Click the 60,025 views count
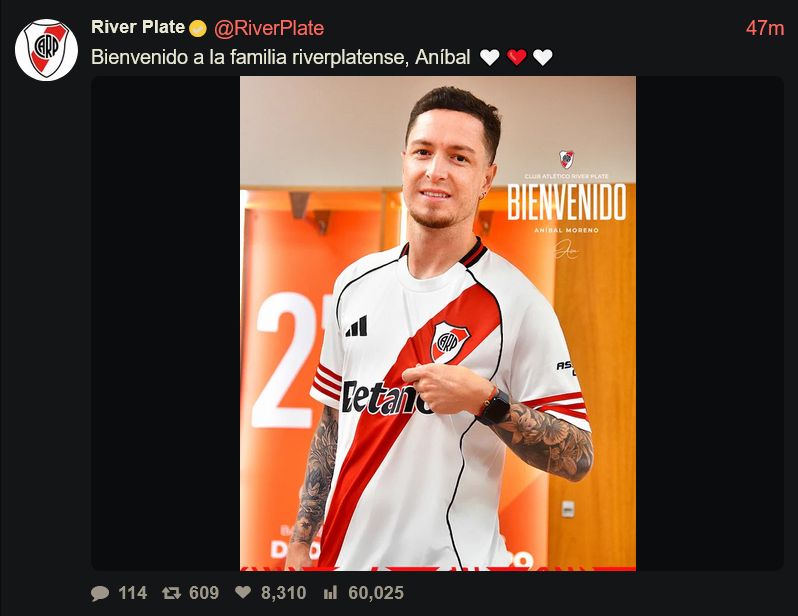798x616 pixels. point(376,593)
